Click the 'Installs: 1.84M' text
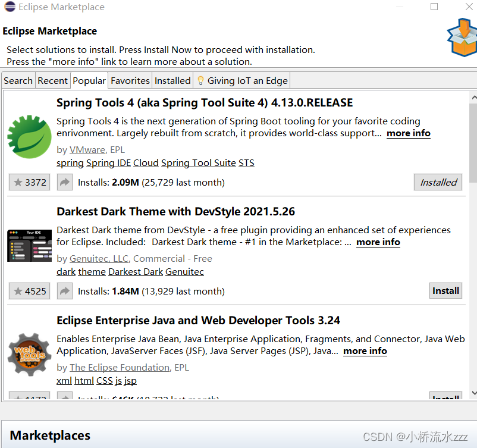Screen dimensions: 477x448 (108, 292)
